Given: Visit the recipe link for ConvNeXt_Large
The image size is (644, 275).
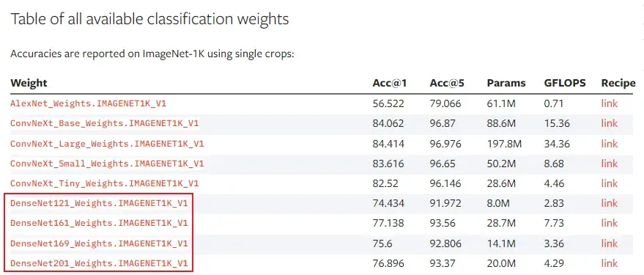Looking at the screenshot, I should 609,144.
